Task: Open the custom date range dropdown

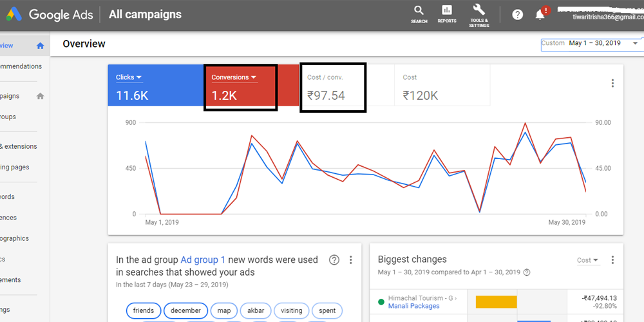Action: point(591,43)
